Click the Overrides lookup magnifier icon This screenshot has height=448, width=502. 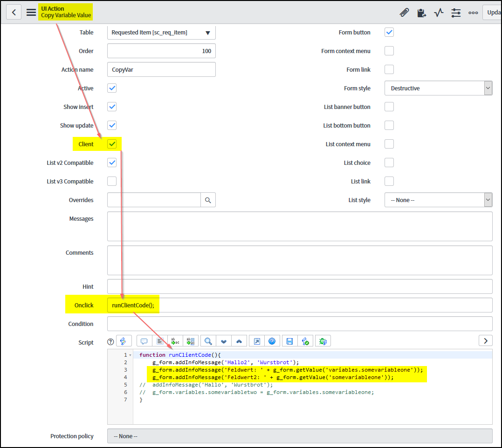[x=208, y=200]
